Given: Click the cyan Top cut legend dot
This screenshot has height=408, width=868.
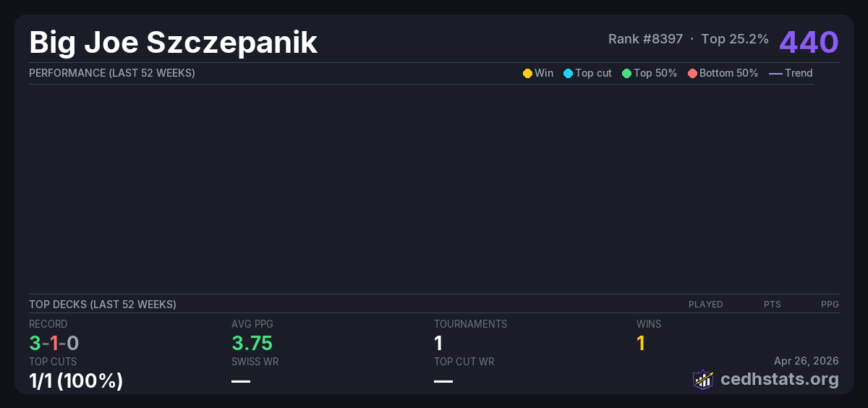Looking at the screenshot, I should click(x=568, y=73).
